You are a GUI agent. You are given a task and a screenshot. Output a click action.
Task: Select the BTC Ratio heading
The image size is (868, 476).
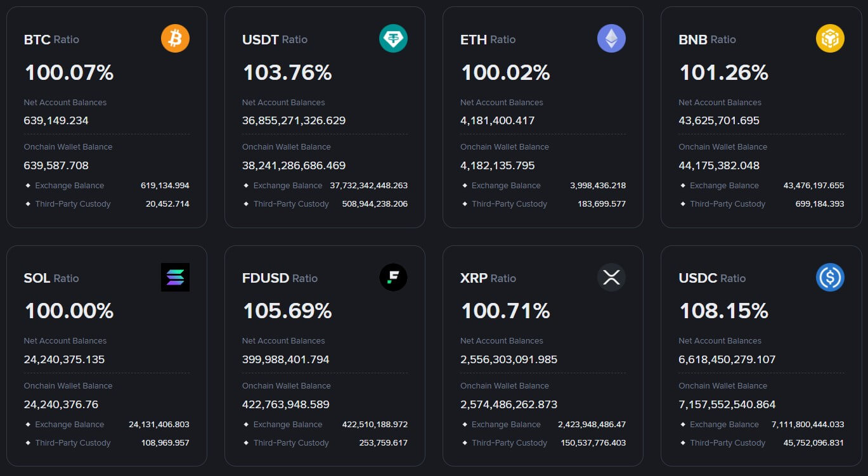point(51,39)
